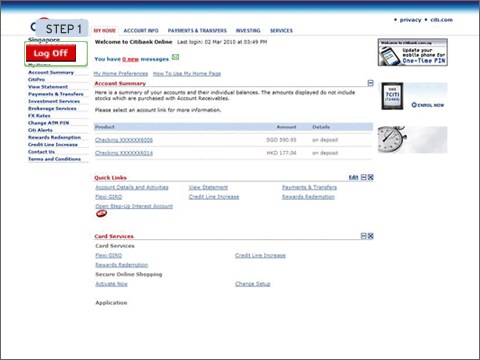Click the red Log Off button
Image resolution: width=480 pixels, height=360 pixels.
pos(51,53)
